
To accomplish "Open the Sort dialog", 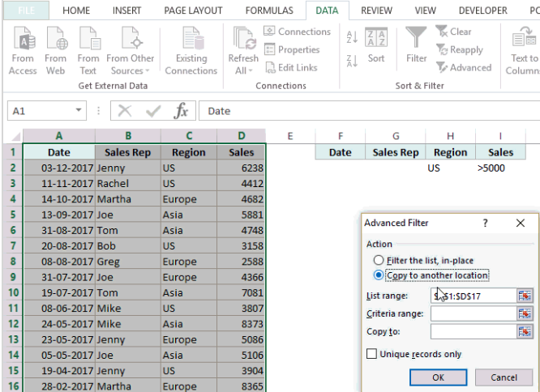I will pos(376,45).
